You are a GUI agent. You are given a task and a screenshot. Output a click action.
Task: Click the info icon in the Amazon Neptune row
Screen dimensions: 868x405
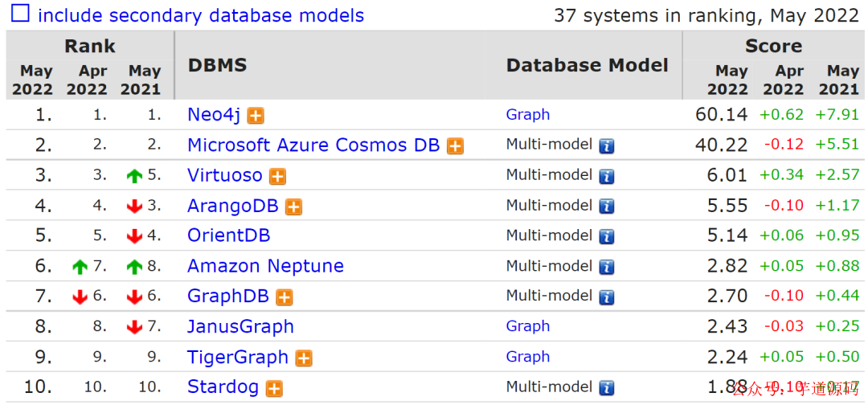tap(607, 268)
